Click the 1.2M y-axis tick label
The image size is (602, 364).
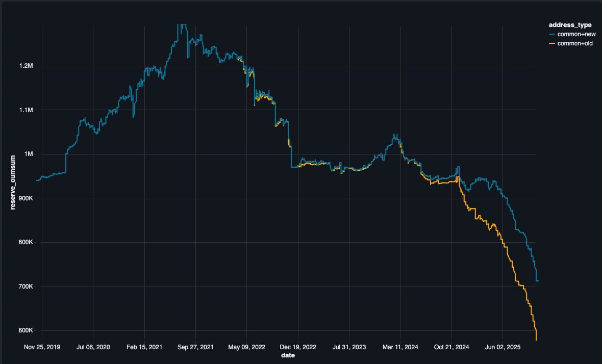coord(26,66)
